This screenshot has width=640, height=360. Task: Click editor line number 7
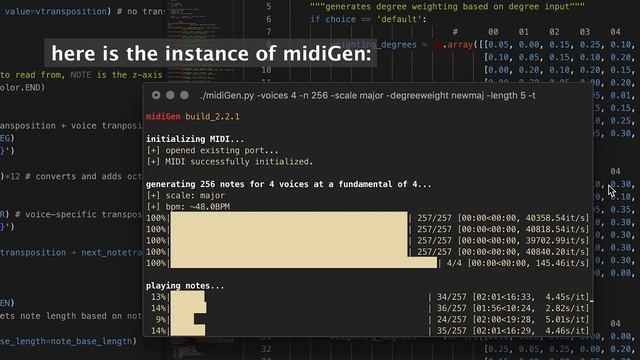(x=269, y=32)
